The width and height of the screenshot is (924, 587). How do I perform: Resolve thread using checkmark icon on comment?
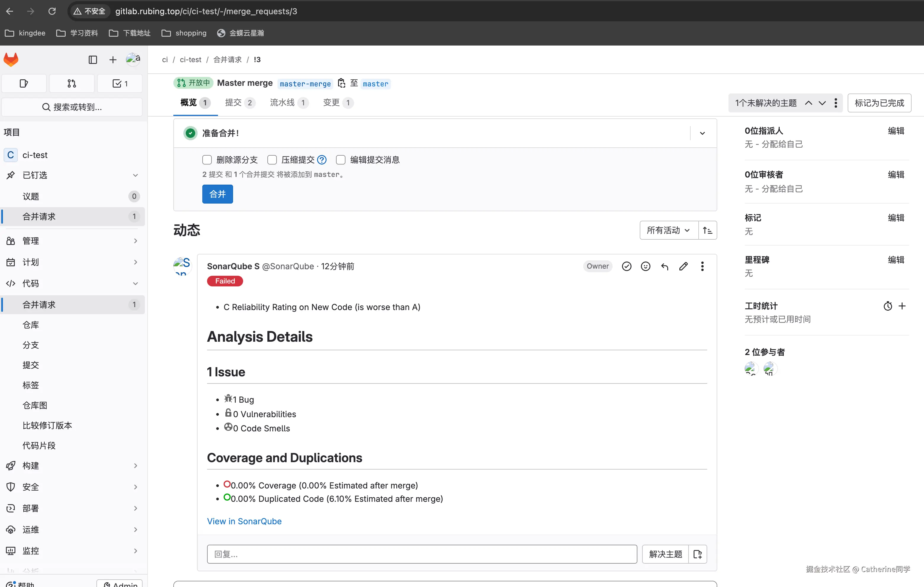click(626, 266)
